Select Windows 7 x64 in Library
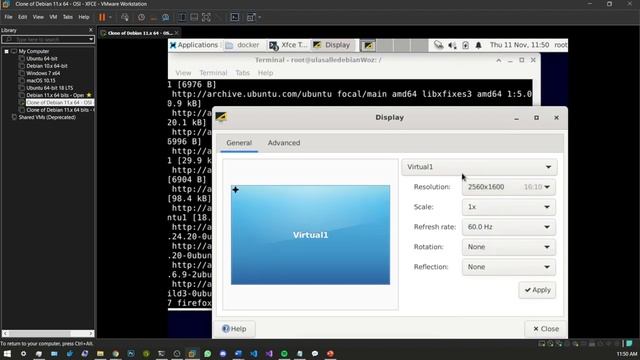 click(x=43, y=73)
